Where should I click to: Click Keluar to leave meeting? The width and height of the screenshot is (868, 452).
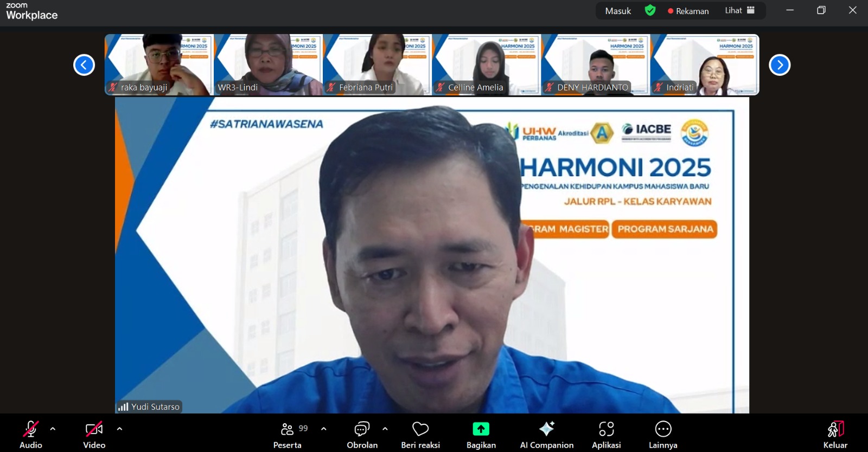pyautogui.click(x=835, y=435)
